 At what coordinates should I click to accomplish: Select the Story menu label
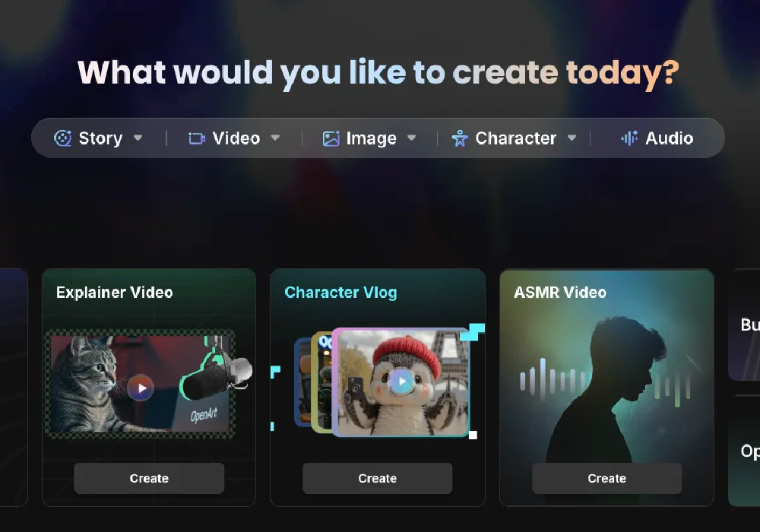click(x=100, y=138)
